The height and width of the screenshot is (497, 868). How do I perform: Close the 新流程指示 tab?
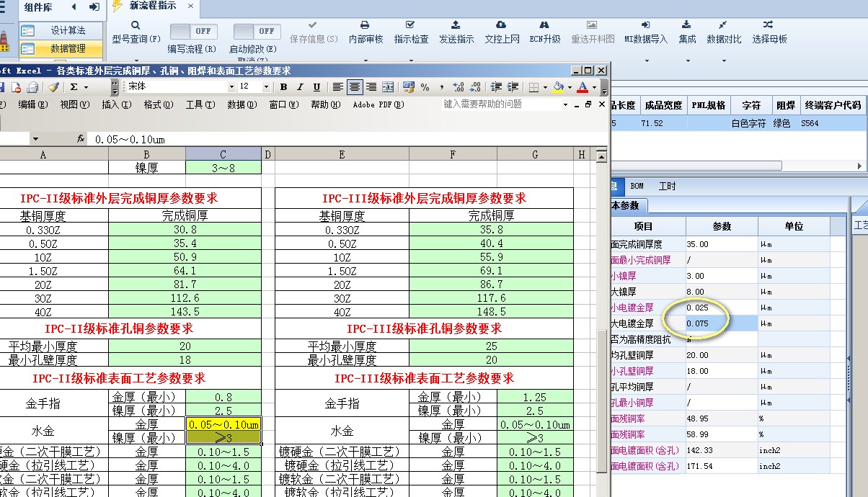point(190,6)
